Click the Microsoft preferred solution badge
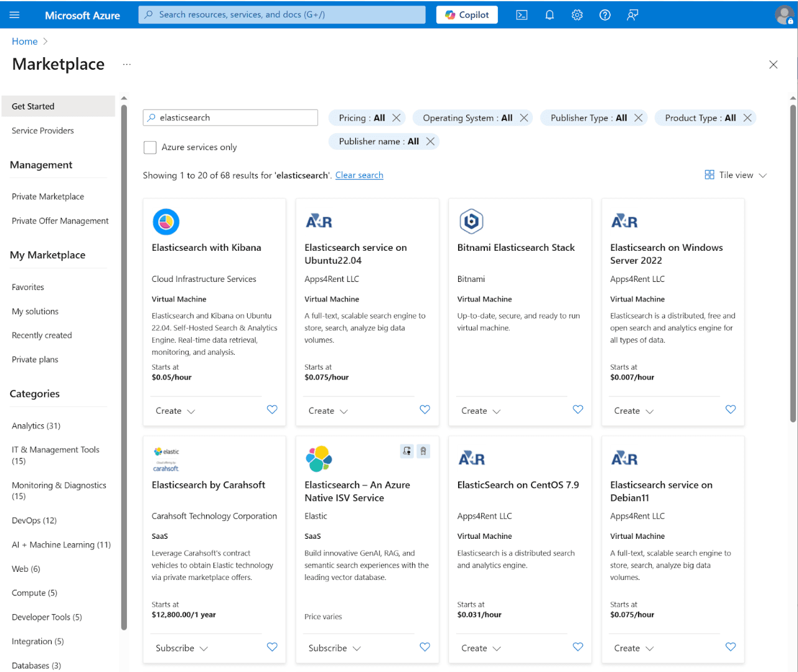The width and height of the screenshot is (798, 672). coord(424,450)
